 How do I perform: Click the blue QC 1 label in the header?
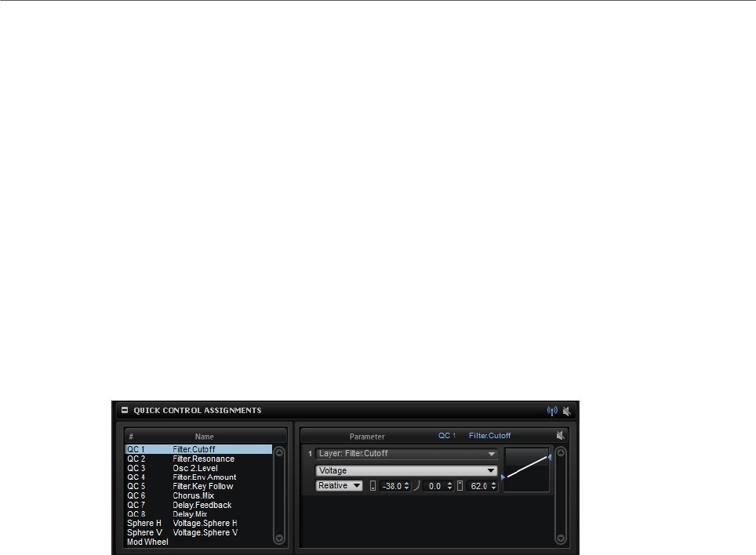click(447, 436)
